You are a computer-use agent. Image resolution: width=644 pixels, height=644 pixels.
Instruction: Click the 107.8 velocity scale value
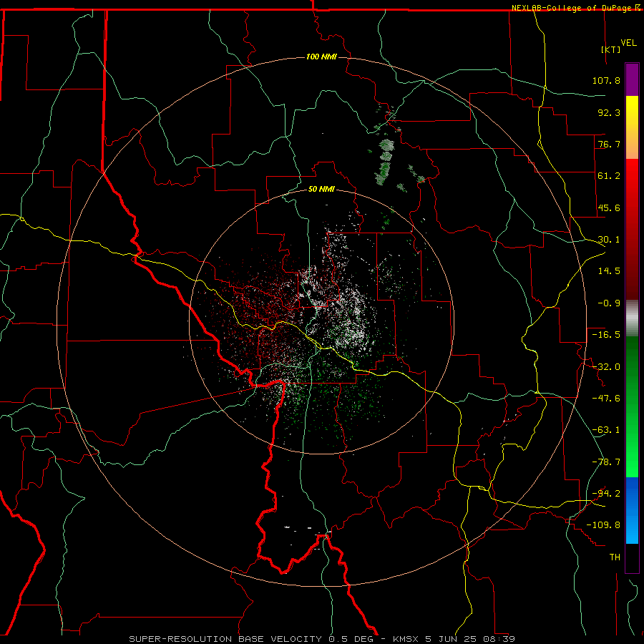pos(606,80)
